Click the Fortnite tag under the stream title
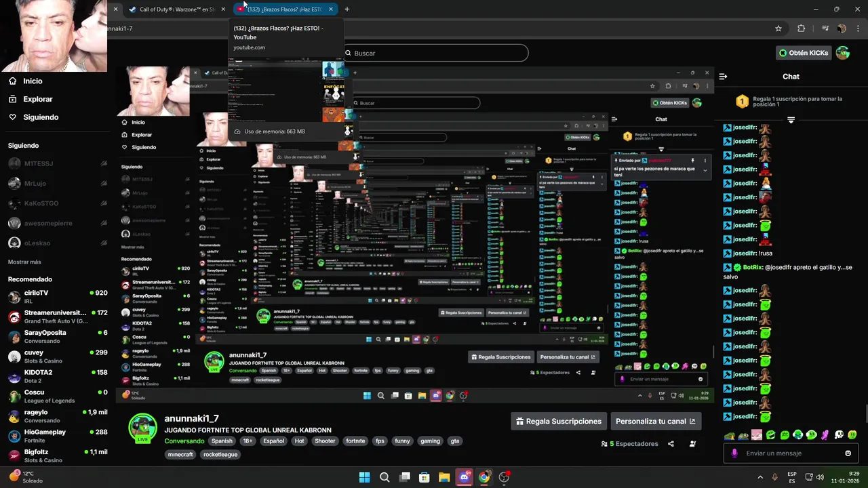This screenshot has height=488, width=868. tap(355, 441)
